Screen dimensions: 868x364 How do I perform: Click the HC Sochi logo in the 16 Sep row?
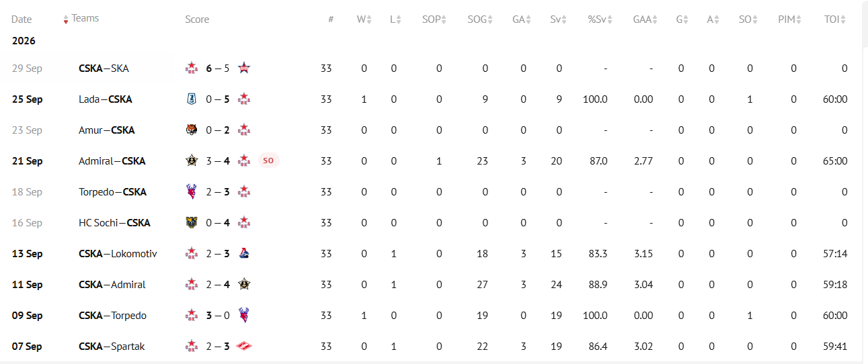coord(192,222)
